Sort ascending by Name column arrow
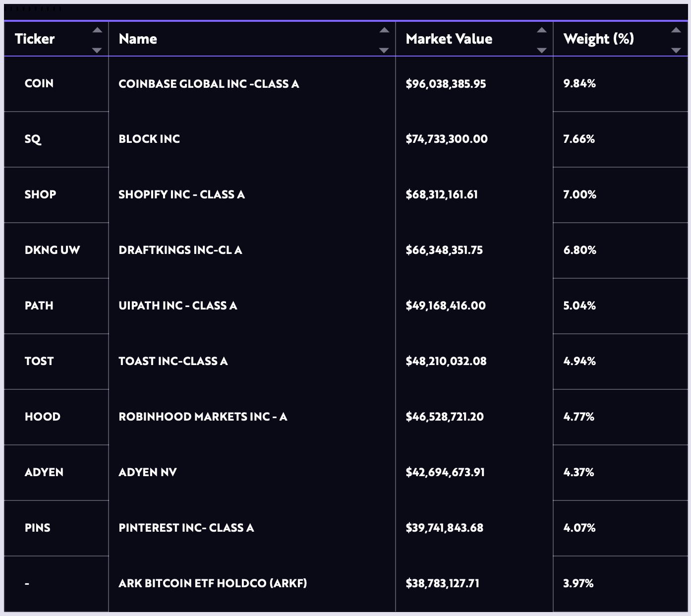This screenshot has height=616, width=691. 384,30
